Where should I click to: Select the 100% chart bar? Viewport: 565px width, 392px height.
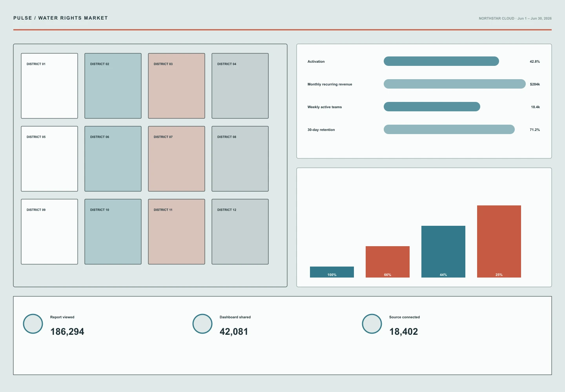tap(332, 272)
